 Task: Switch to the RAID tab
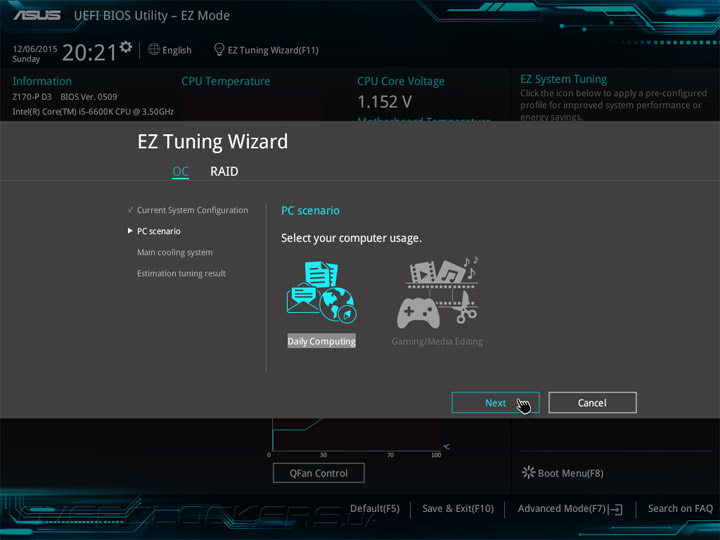(x=224, y=171)
